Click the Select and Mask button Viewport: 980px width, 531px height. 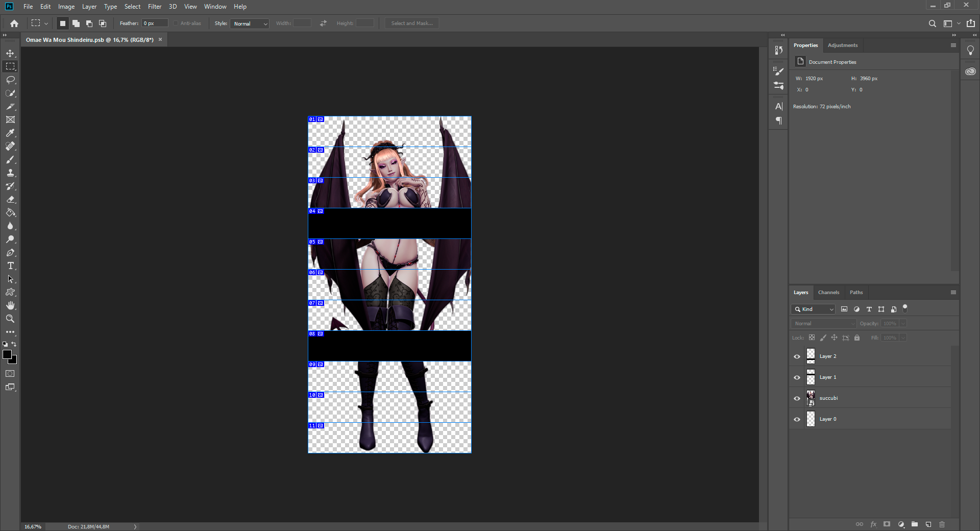412,23
